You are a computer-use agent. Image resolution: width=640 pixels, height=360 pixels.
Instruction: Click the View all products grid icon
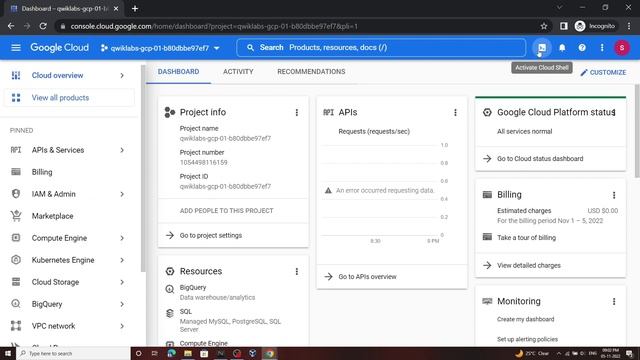[16, 98]
